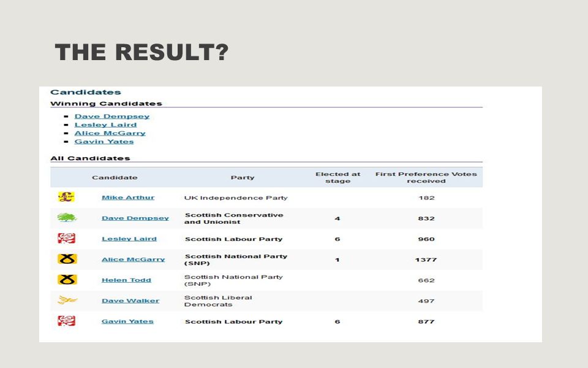Click the All Candidates subheading
588x368 pixels.
tap(90, 158)
